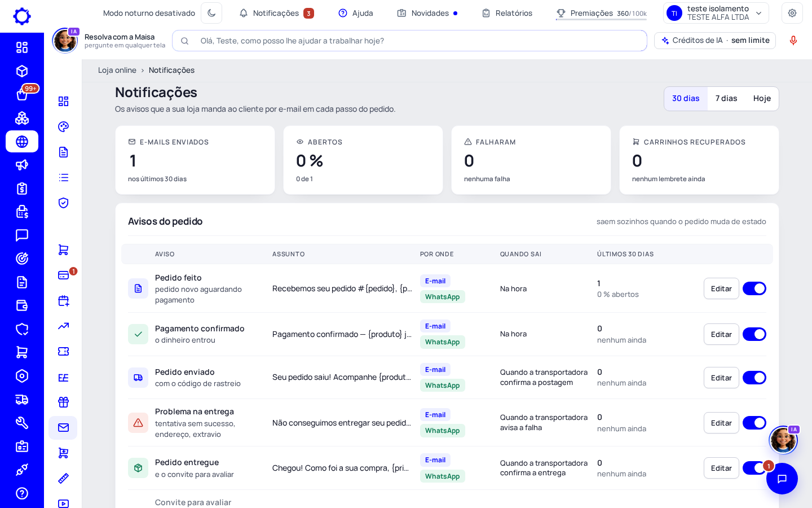
Task: Open Ajuda in the top bar
Action: point(356,13)
